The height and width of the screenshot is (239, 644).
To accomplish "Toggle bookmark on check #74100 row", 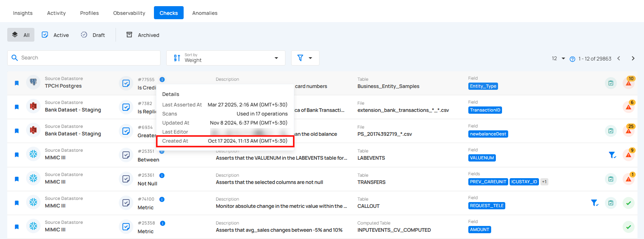I will pos(17,203).
